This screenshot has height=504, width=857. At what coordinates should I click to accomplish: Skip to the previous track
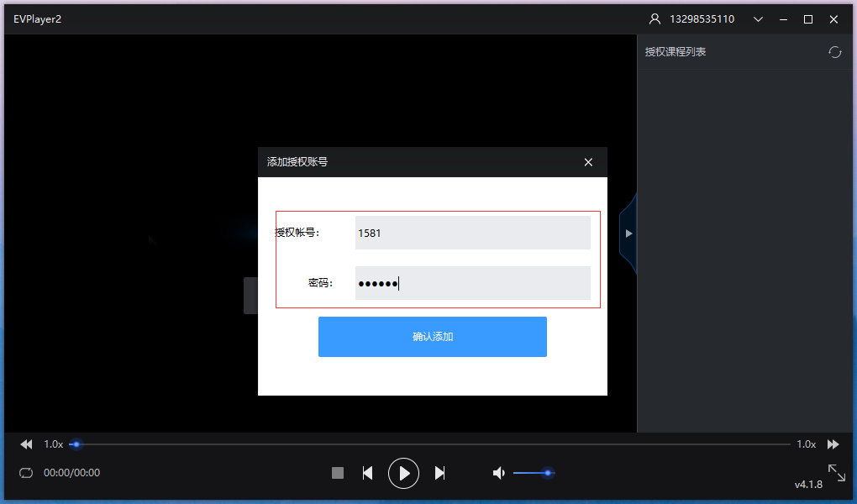point(367,473)
